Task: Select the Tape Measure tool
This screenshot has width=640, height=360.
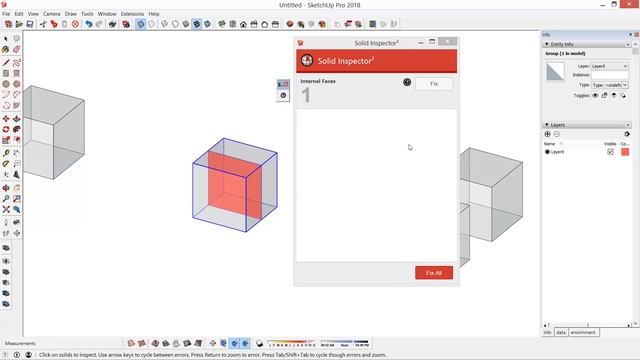Action: [6, 153]
